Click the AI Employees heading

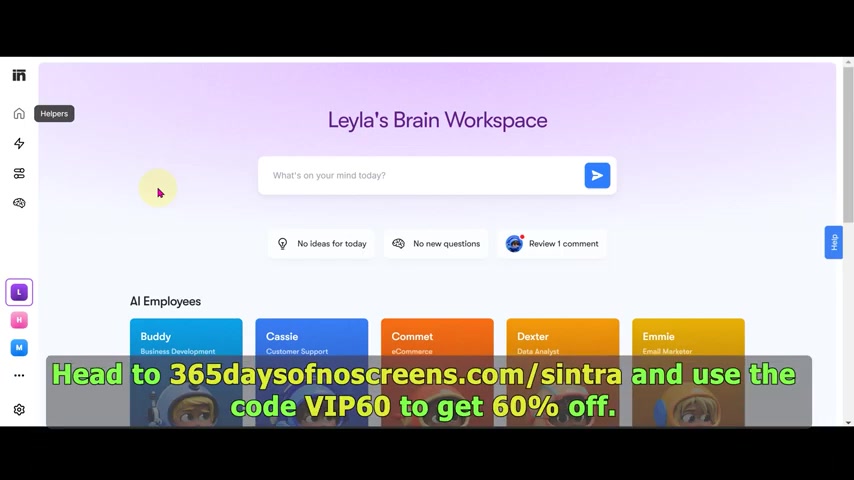(165, 301)
